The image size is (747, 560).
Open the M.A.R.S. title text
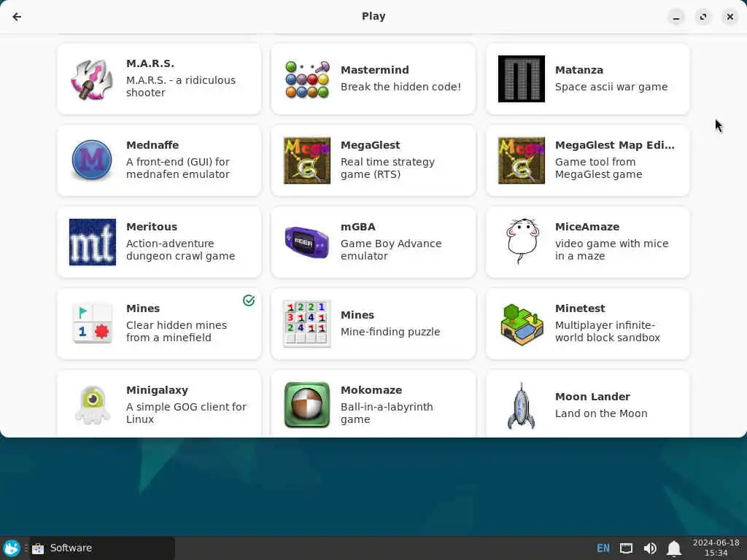coord(150,63)
